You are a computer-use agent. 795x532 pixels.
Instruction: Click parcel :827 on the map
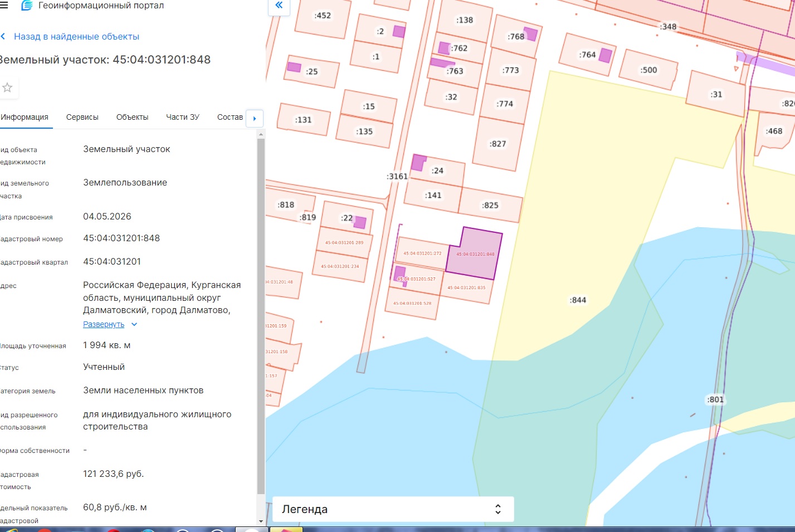coord(498,144)
